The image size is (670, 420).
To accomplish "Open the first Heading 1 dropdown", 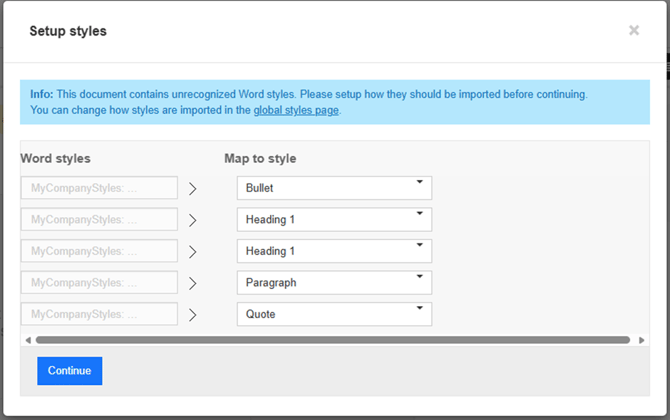I will pos(334,219).
